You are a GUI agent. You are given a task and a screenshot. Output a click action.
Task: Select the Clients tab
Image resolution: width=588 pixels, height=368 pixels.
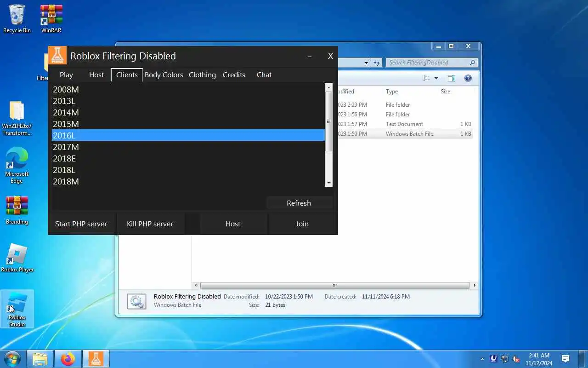point(127,75)
